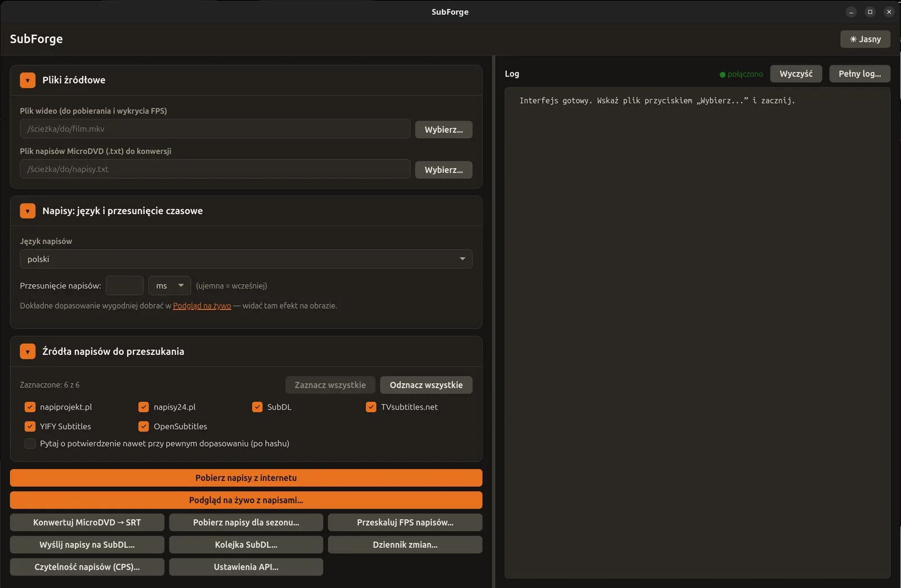Viewport: 901px width, 588px height.
Task: Open the Język napisów dropdown set to polski
Action: point(246,259)
